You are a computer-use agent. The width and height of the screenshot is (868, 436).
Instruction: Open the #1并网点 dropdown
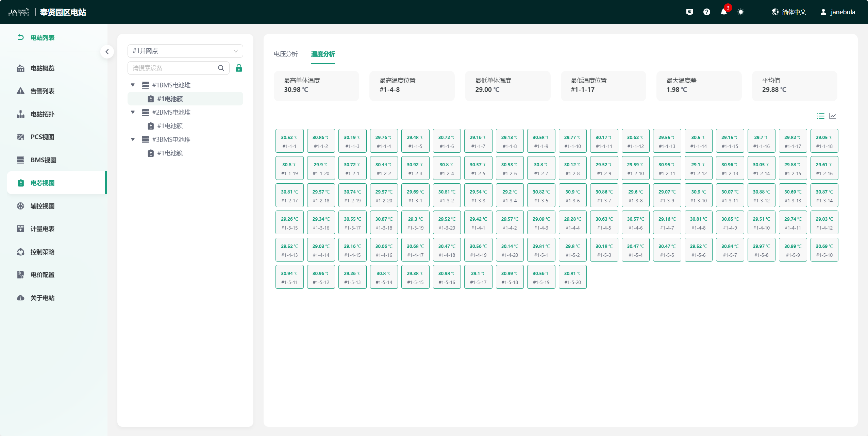click(x=185, y=51)
